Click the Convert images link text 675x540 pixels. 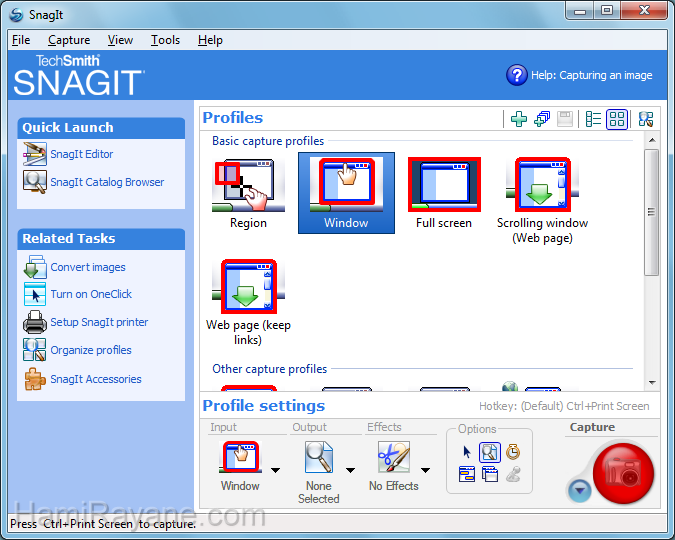coord(88,267)
